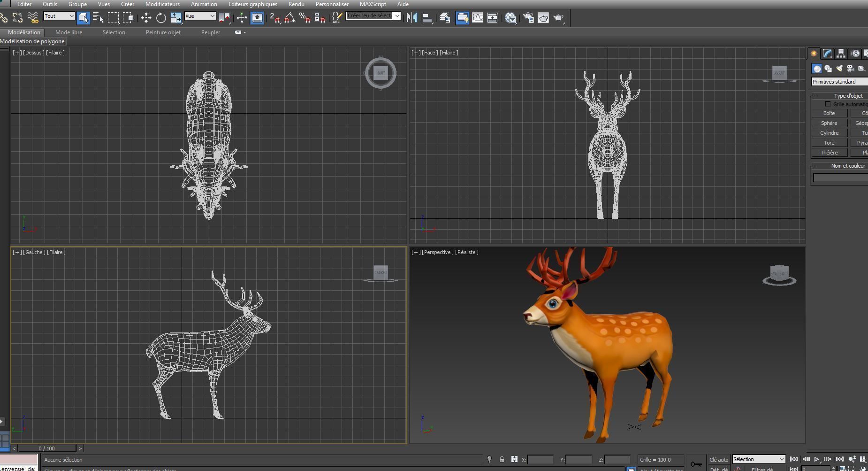Open the Layer Manager
This screenshot has height=471, width=868.
click(x=445, y=18)
